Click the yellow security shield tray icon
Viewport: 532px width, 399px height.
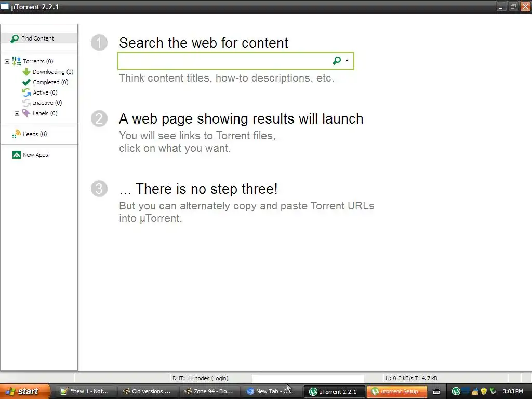point(484,392)
